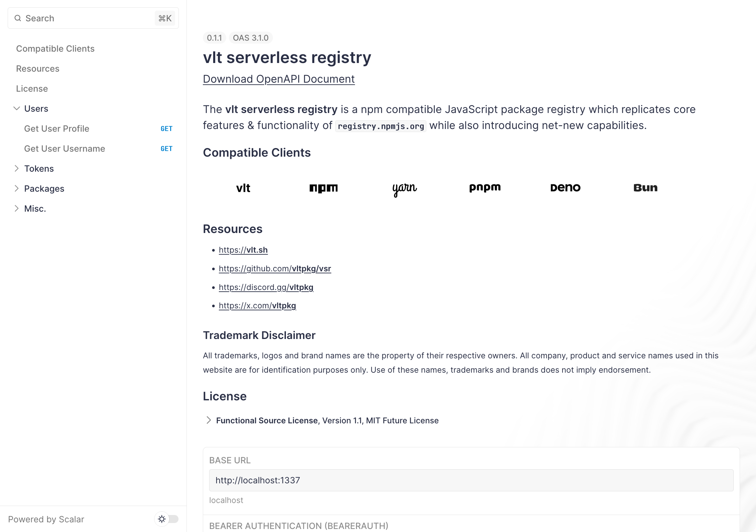This screenshot has width=756, height=532.
Task: Click the http://localhost:1337 base URL field
Action: 471,480
